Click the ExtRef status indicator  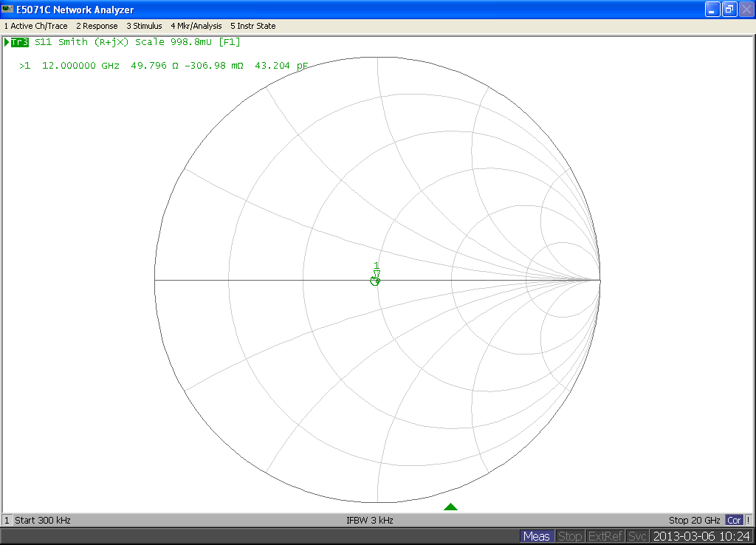pos(605,536)
